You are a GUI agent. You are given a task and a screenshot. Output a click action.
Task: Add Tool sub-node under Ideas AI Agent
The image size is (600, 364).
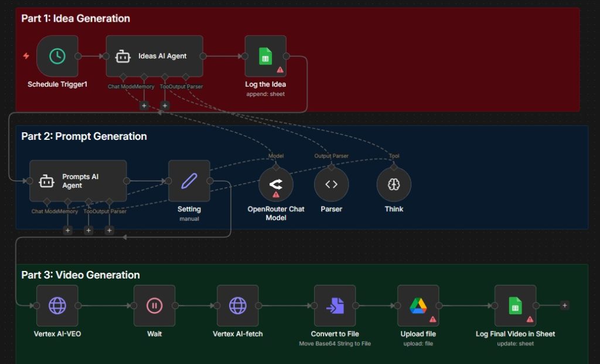(x=165, y=105)
